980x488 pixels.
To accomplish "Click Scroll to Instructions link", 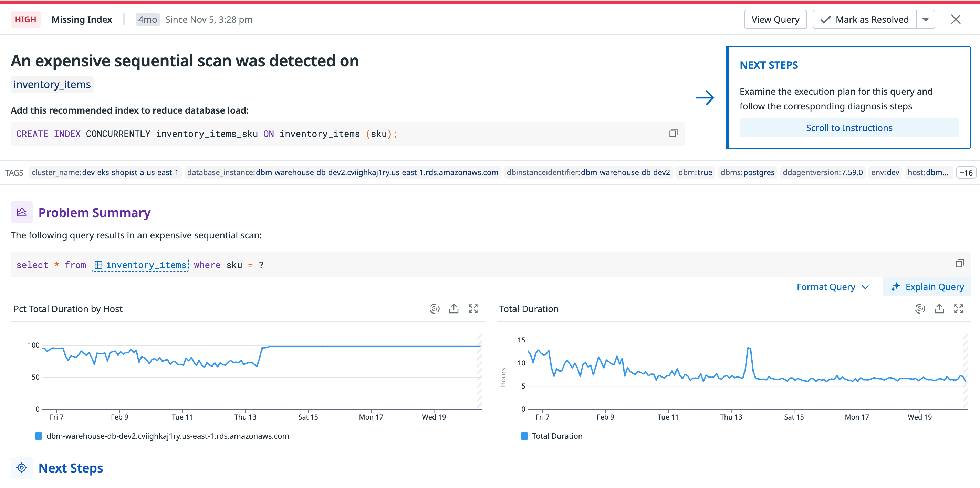I will 849,128.
